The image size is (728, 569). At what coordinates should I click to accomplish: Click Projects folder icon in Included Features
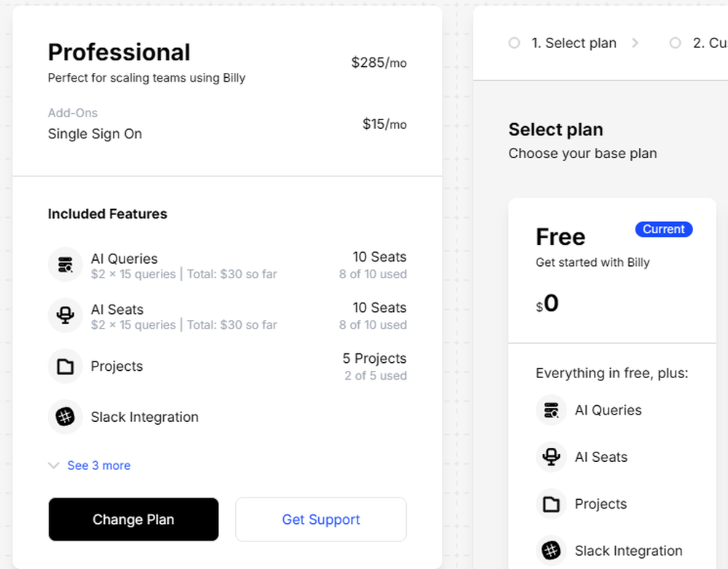point(66,366)
